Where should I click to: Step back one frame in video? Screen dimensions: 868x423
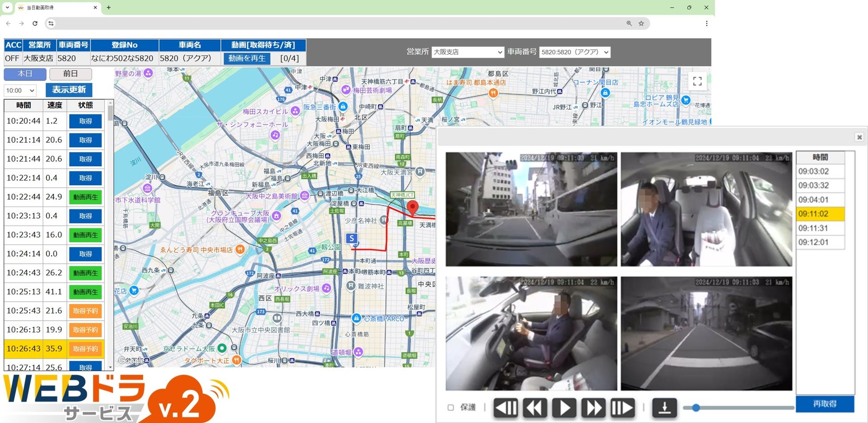pyautogui.click(x=506, y=407)
